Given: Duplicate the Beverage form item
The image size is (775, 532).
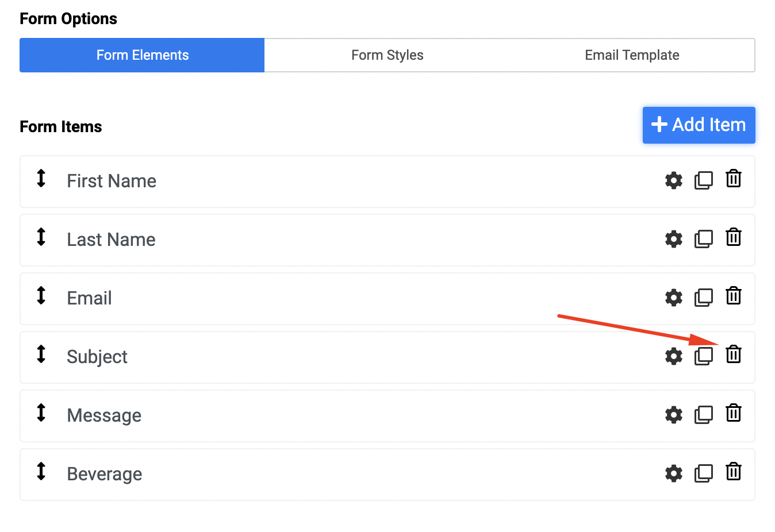Looking at the screenshot, I should coord(703,473).
